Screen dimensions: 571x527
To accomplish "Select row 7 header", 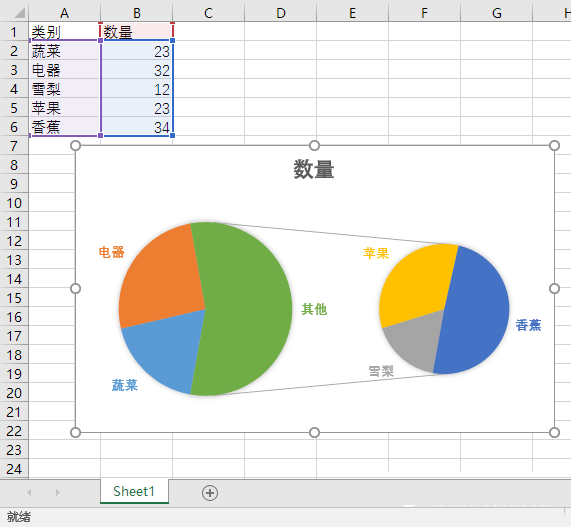I will (x=14, y=146).
